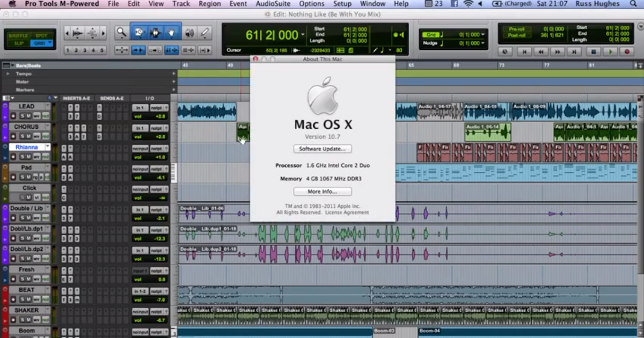Click the Record transport button
Screen dimensions: 644x338
(626, 52)
